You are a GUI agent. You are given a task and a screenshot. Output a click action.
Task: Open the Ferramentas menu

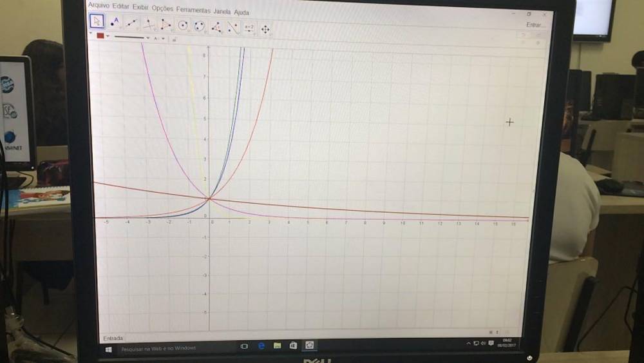pyautogui.click(x=193, y=10)
